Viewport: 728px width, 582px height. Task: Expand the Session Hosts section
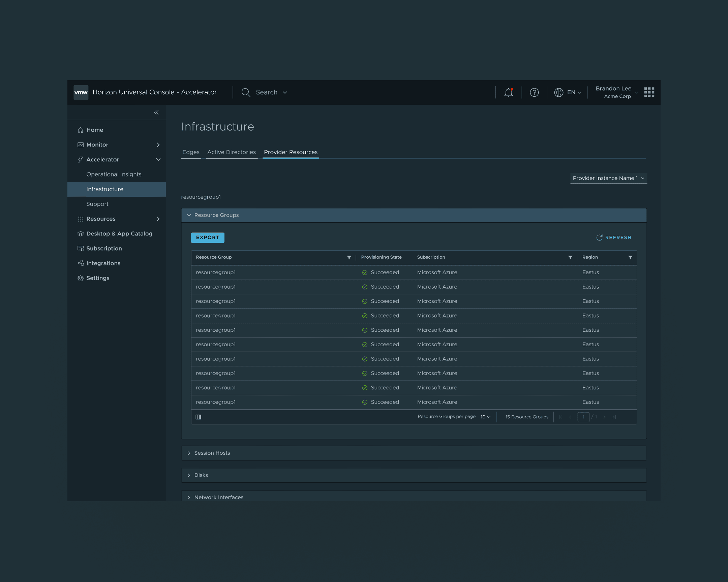tap(212, 453)
